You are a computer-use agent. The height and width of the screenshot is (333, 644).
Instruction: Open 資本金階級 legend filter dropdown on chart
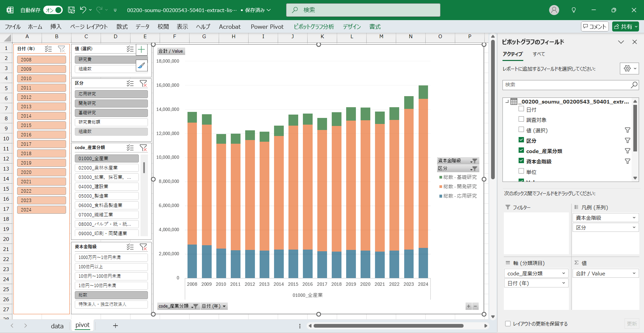(474, 161)
